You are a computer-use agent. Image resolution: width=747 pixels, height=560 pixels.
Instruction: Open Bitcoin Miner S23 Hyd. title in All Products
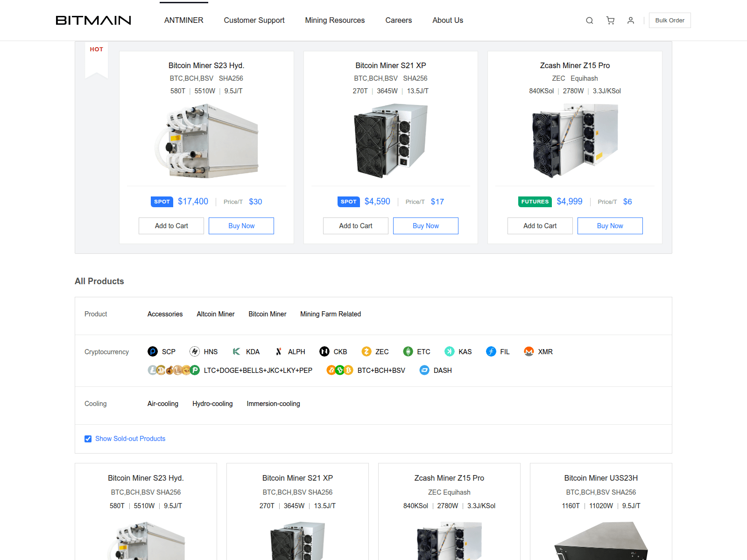(146, 478)
